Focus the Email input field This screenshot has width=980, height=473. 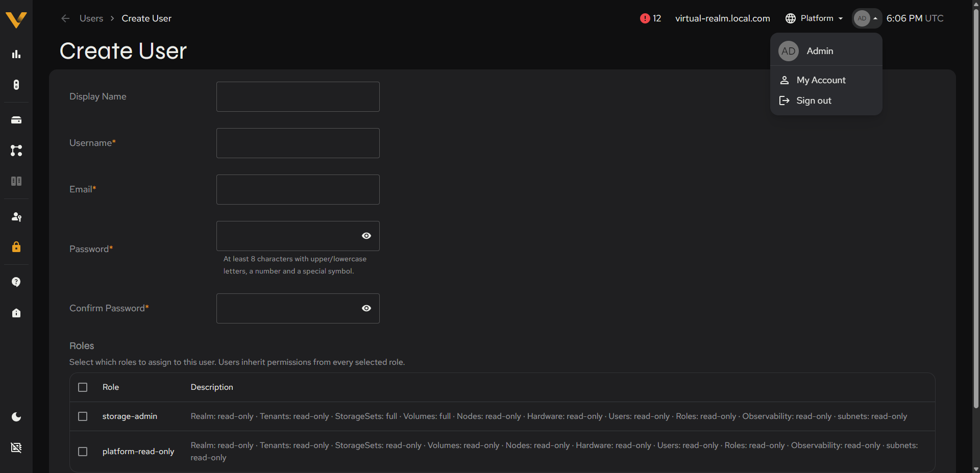tap(298, 190)
